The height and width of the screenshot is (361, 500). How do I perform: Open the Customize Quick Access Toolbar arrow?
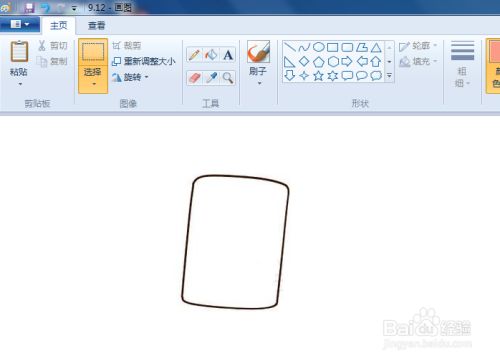(x=74, y=8)
